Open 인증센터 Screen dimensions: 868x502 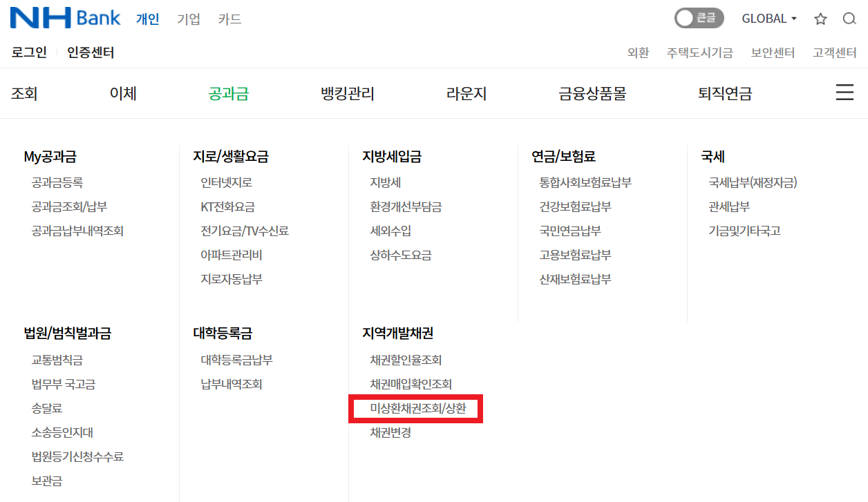pyautogui.click(x=90, y=51)
